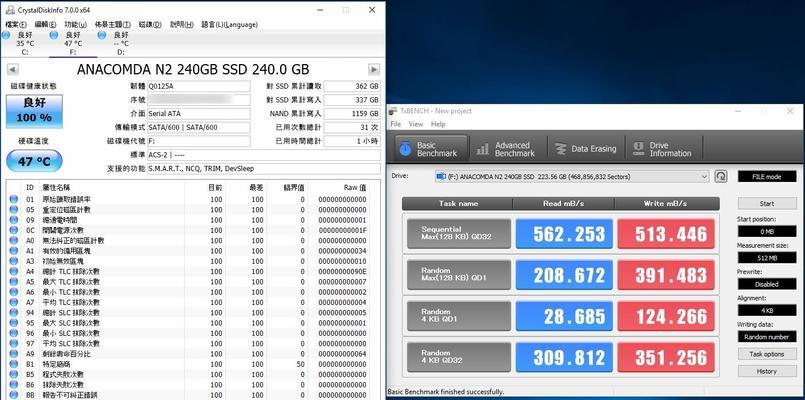Go to next disk arrow button
The width and height of the screenshot is (805, 400).
click(374, 70)
